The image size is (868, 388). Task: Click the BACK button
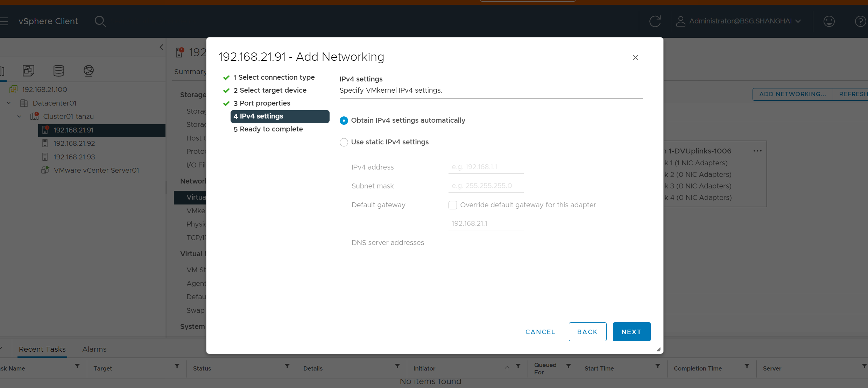pos(587,332)
